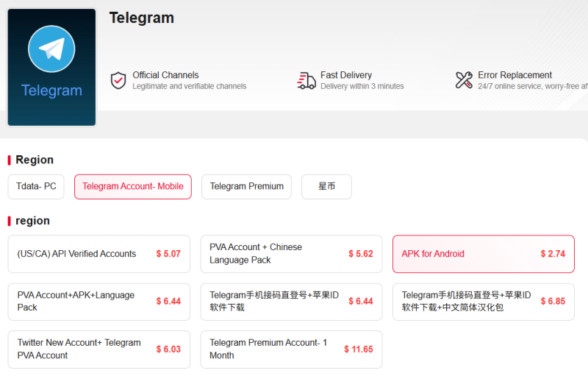Click the Error Replacement tools icon
Image resolution: width=588 pixels, height=387 pixels.
coord(464,80)
